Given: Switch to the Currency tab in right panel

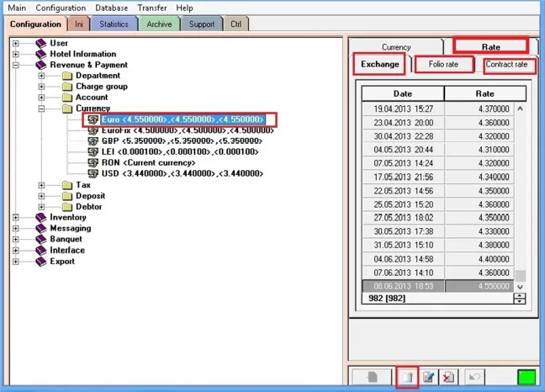Looking at the screenshot, I should tap(396, 47).
